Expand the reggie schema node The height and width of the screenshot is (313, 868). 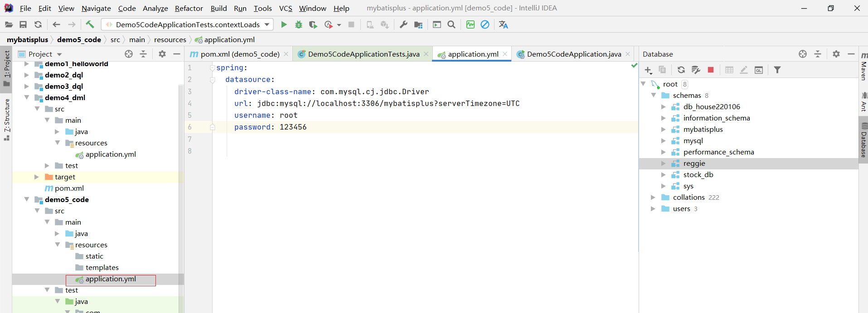664,164
